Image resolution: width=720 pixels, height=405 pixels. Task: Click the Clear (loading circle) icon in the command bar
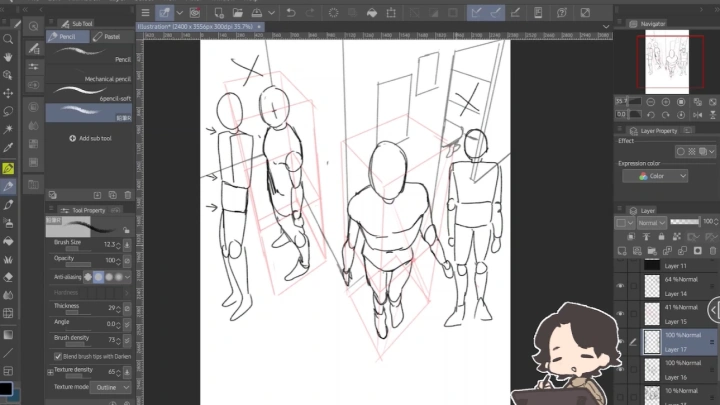coord(333,13)
